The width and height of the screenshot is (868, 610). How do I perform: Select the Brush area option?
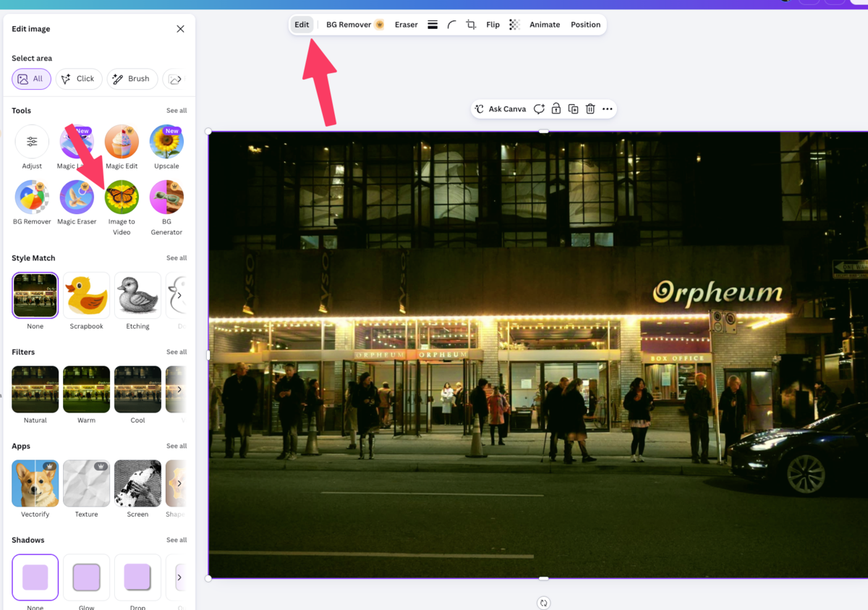tap(131, 79)
